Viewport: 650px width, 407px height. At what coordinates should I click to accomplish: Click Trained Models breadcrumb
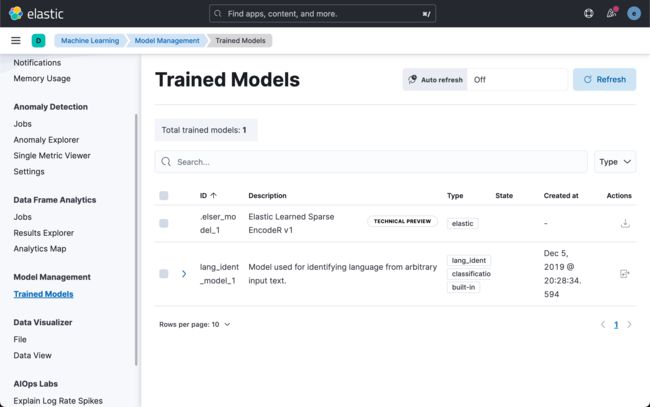[240, 41]
